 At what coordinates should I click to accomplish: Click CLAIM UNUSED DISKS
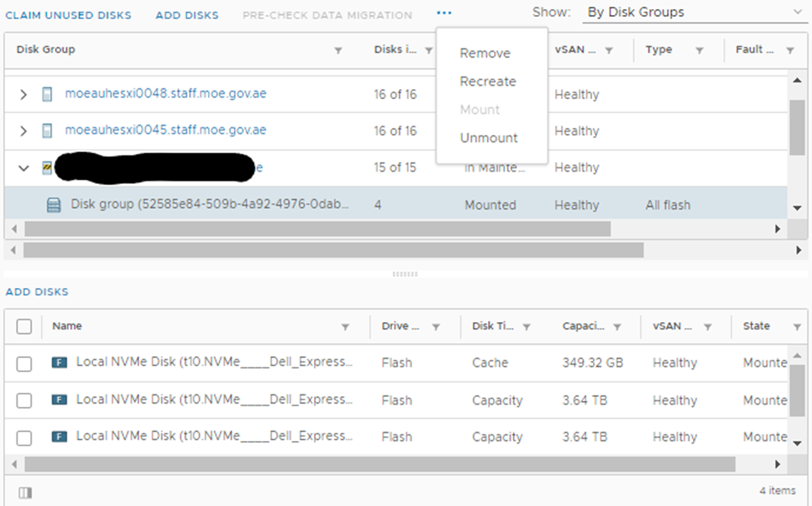click(68, 16)
